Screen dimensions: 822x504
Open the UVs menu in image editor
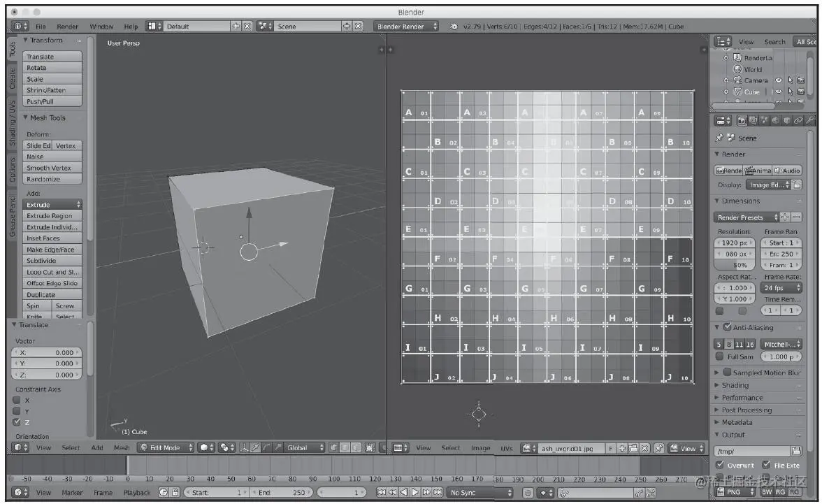pyautogui.click(x=506, y=448)
